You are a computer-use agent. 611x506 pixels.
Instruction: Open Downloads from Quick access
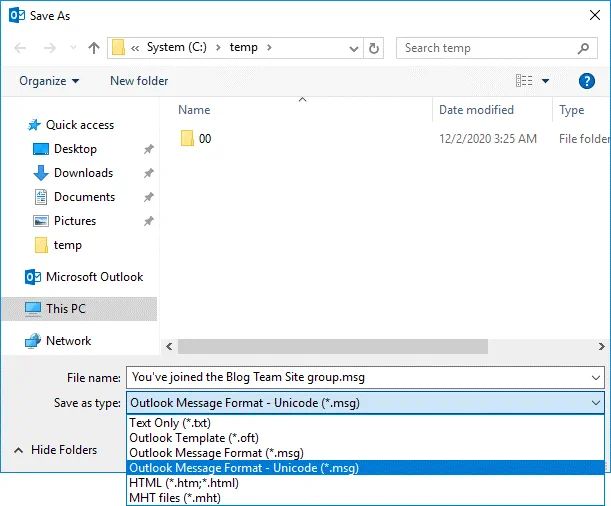pos(83,173)
